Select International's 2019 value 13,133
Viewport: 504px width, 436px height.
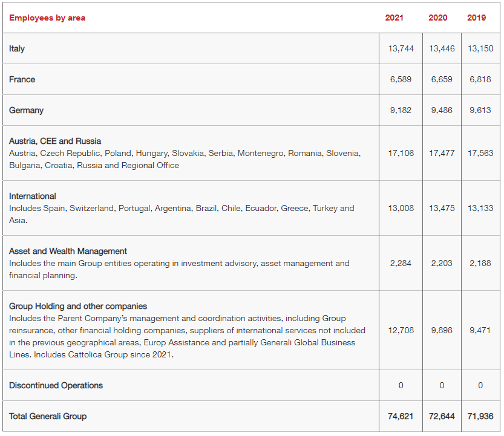point(480,208)
